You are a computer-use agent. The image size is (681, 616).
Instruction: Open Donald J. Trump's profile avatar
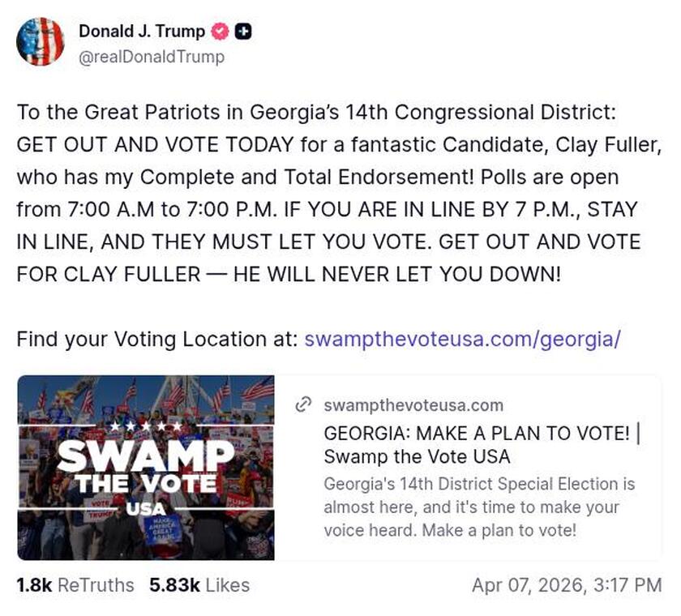pos(41,42)
